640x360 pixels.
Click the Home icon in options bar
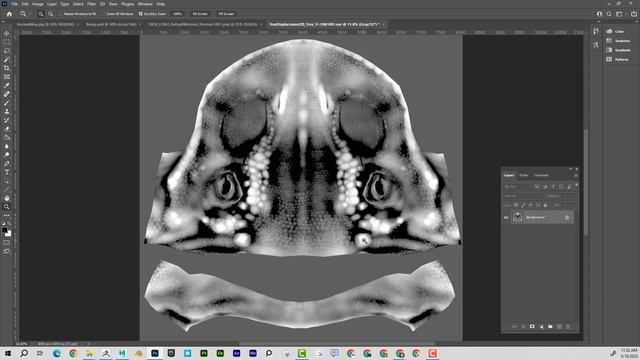[x=9, y=14]
